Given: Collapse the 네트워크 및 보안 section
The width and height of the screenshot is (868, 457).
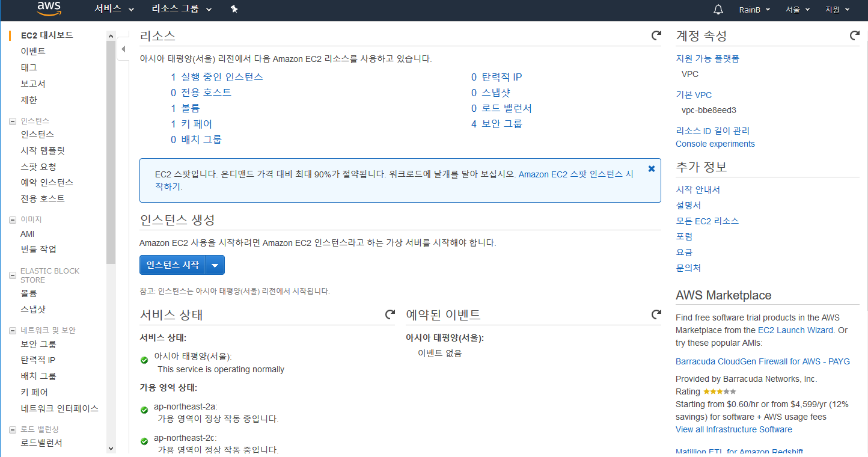Looking at the screenshot, I should tap(12, 330).
